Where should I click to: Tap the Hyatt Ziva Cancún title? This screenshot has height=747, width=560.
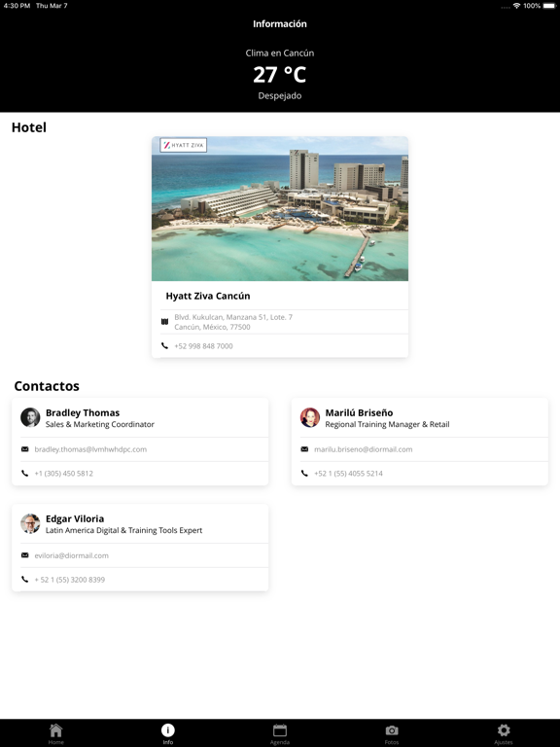pyautogui.click(x=208, y=296)
